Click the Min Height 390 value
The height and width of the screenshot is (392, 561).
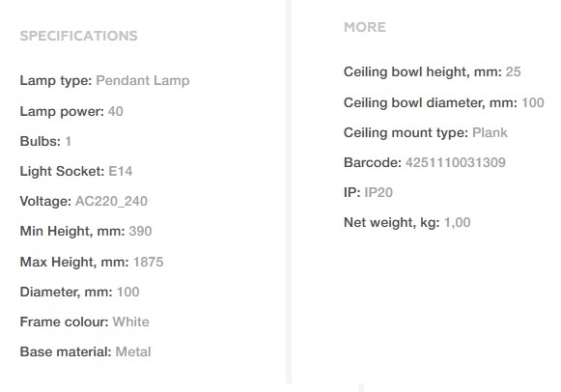click(140, 231)
